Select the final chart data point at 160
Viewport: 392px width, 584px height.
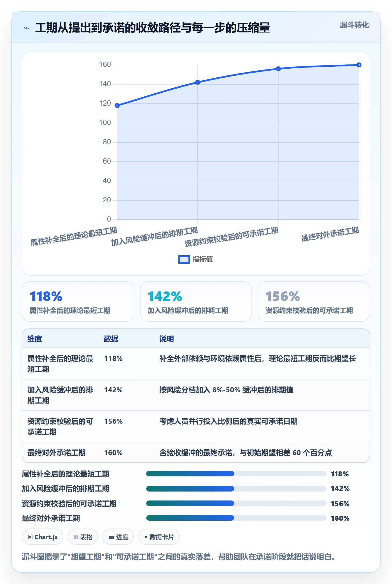click(x=359, y=65)
